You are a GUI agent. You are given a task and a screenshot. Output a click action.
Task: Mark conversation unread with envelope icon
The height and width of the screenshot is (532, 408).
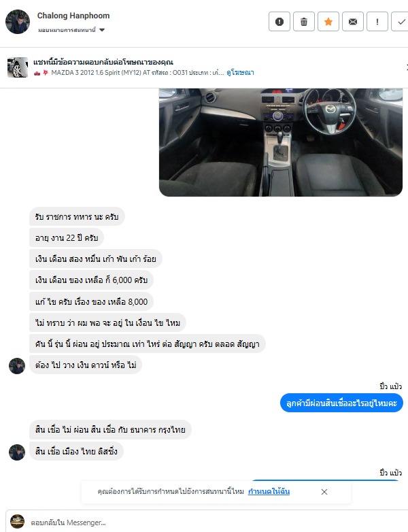353,22
